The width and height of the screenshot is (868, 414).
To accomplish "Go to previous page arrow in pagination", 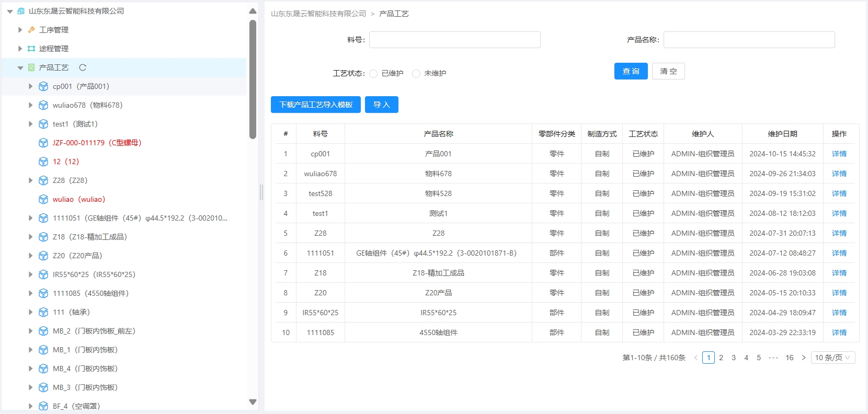I will (x=696, y=358).
